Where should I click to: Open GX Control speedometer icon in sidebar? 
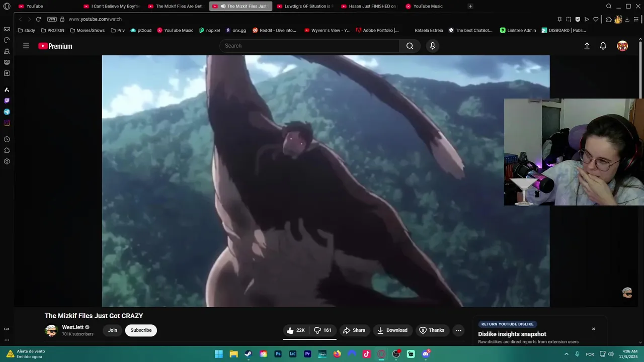(7, 40)
